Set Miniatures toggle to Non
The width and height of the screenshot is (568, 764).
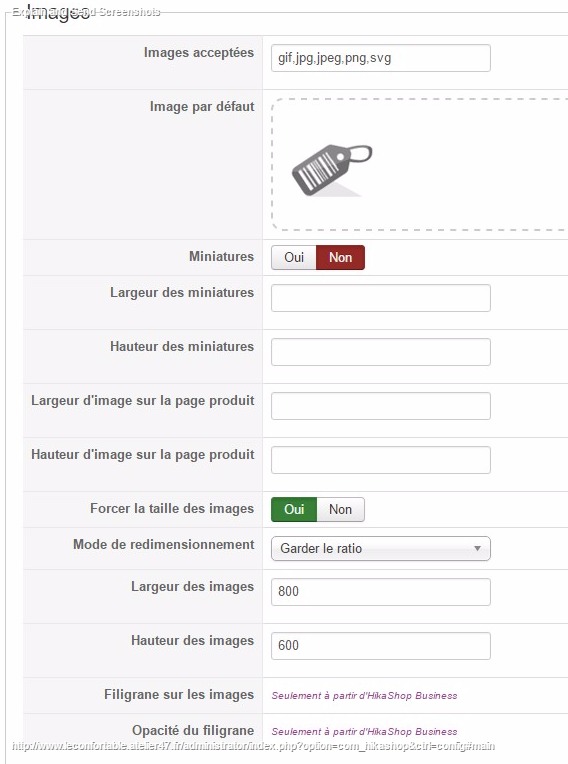click(341, 257)
